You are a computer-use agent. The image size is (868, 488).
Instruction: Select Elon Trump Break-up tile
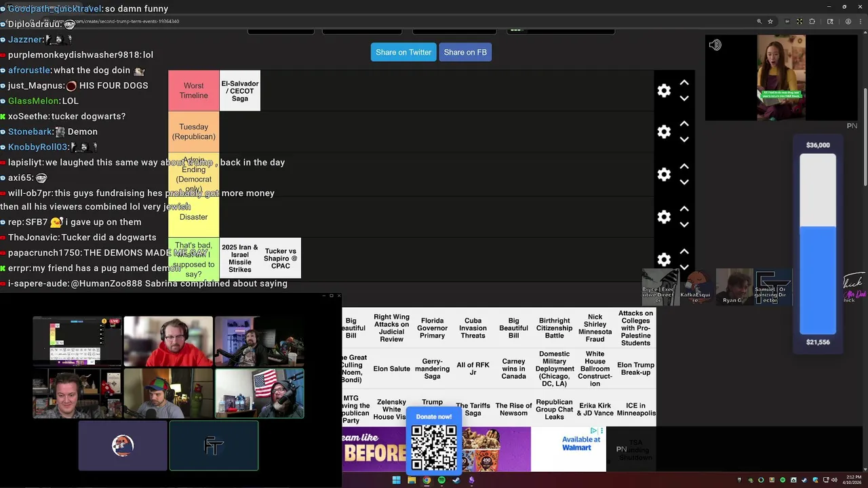[635, 369]
